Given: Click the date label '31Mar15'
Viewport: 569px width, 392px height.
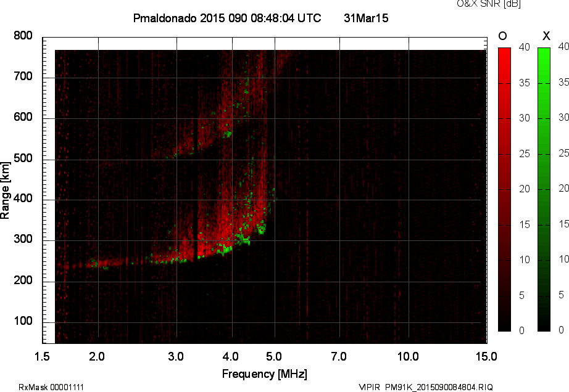Looking at the screenshot, I should click(366, 18).
